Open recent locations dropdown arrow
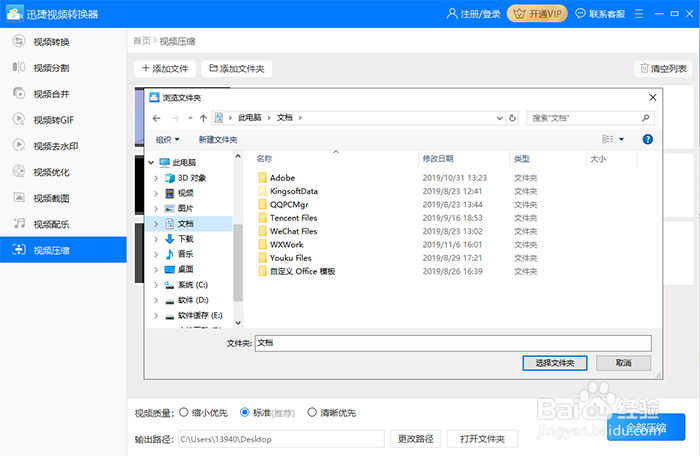 tap(190, 118)
